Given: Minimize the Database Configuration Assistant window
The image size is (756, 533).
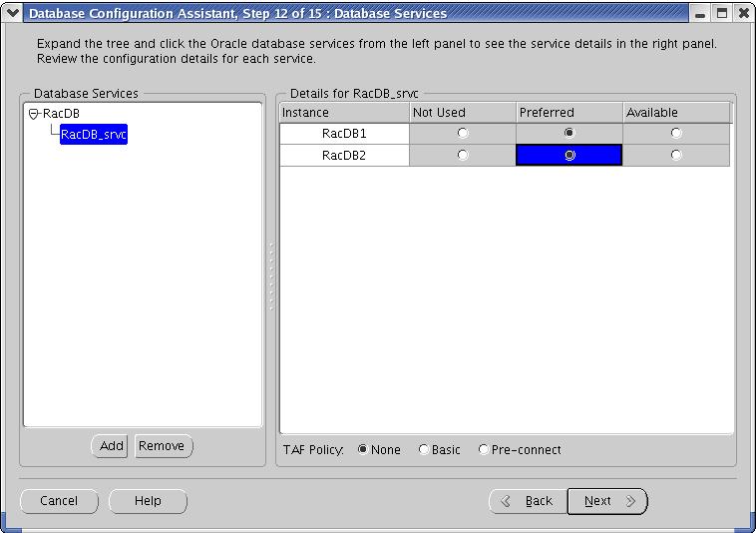Looking at the screenshot, I should click(x=702, y=13).
